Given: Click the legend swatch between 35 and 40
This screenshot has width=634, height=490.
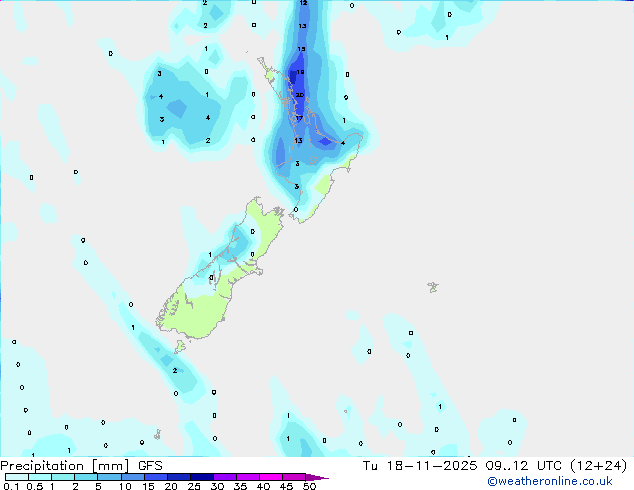Looking at the screenshot, I should tap(248, 477).
